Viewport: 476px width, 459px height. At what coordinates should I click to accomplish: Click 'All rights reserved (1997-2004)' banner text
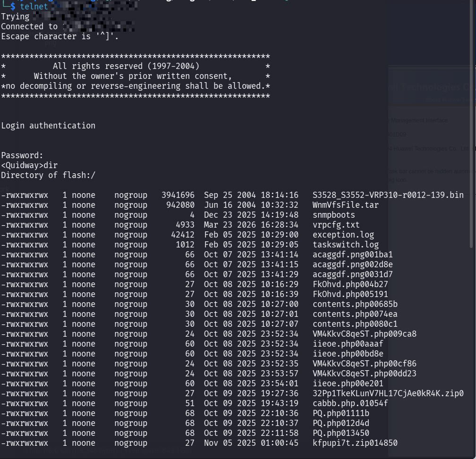126,66
